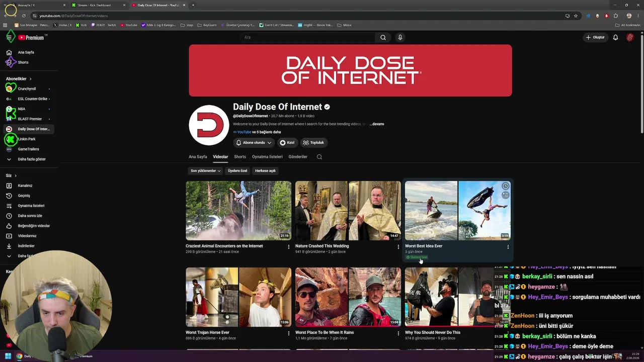Toggle the Herkese açık filter chip
Image resolution: width=644 pixels, height=362 pixels.
point(265,171)
